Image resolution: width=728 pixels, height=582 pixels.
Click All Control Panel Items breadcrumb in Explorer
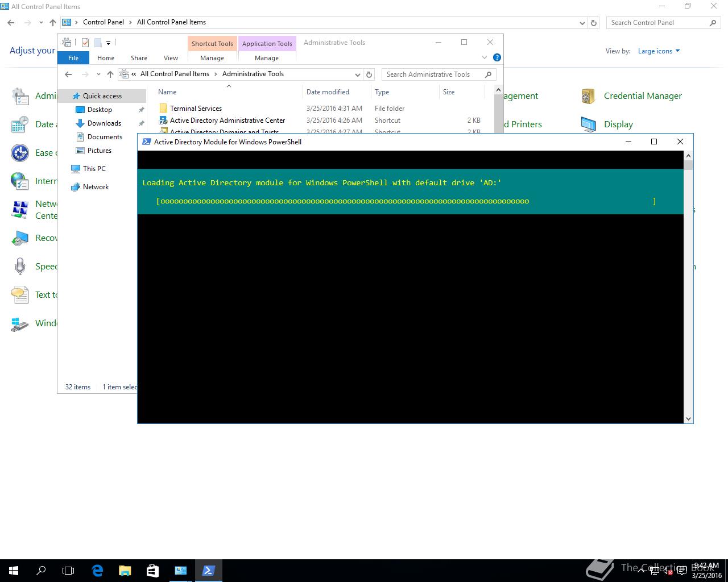175,74
